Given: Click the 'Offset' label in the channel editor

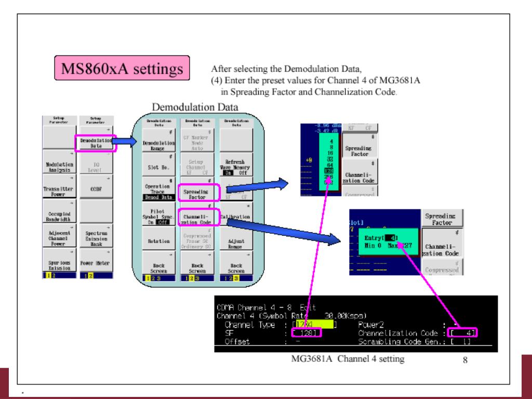Looking at the screenshot, I should [x=237, y=342].
